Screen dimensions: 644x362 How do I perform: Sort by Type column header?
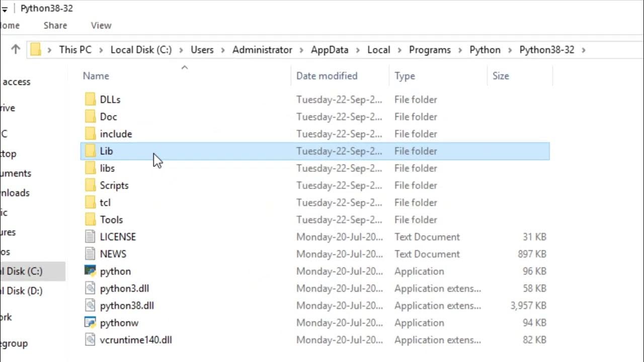click(x=405, y=76)
